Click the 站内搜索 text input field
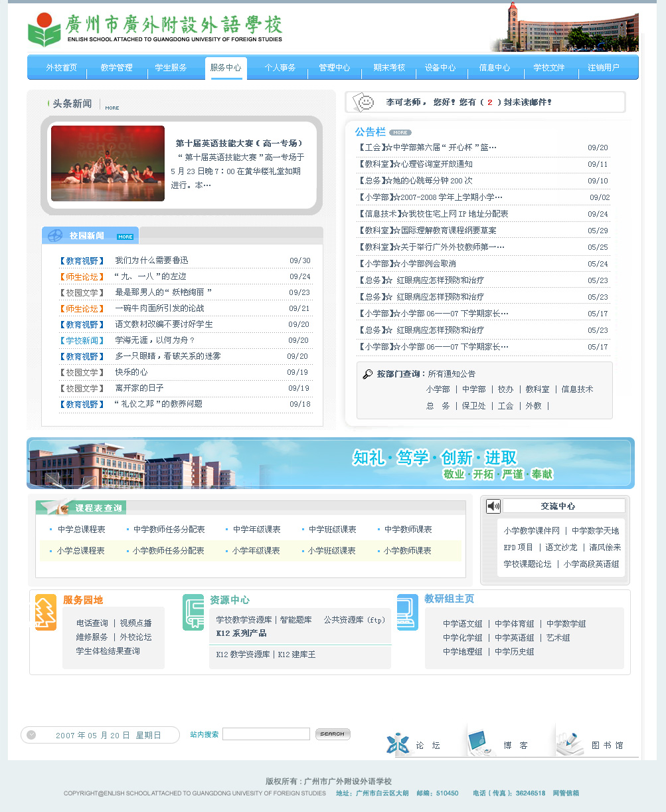The width and height of the screenshot is (666, 812). (266, 734)
